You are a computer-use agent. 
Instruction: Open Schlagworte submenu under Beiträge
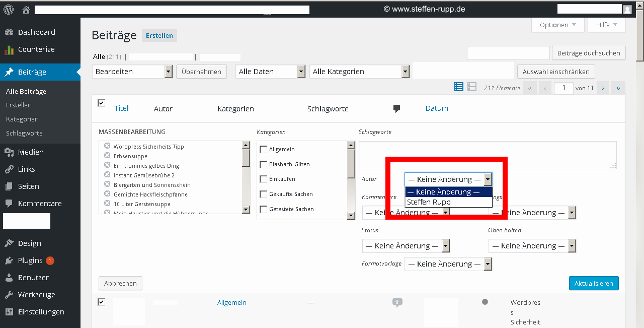24,134
